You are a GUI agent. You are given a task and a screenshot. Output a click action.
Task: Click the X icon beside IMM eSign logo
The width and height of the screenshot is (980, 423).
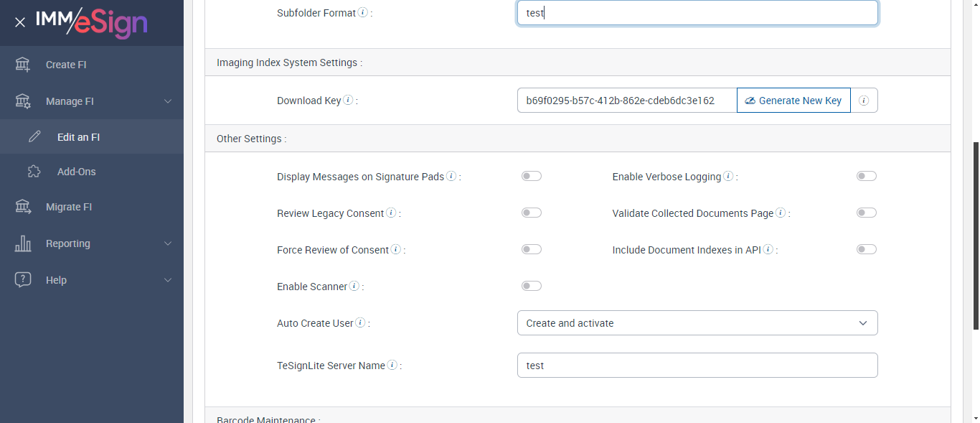tap(20, 22)
